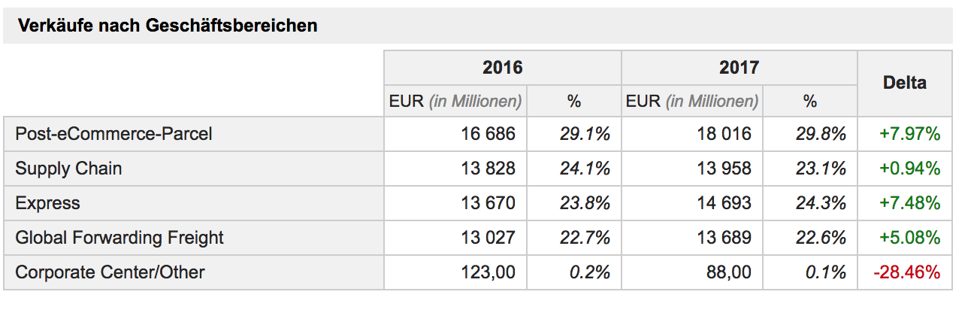Click the red -28.46% delta value
980x319 pixels.
906,272
